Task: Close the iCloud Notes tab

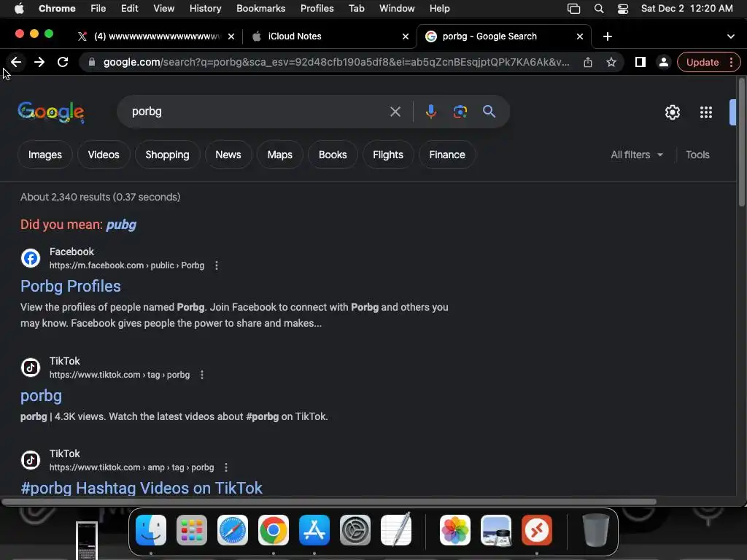Action: click(x=406, y=36)
